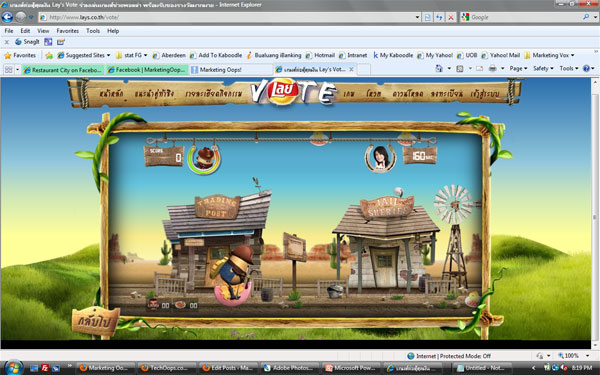Open the Edit menu
Image resolution: width=600 pixels, height=375 pixels.
pyautogui.click(x=25, y=31)
